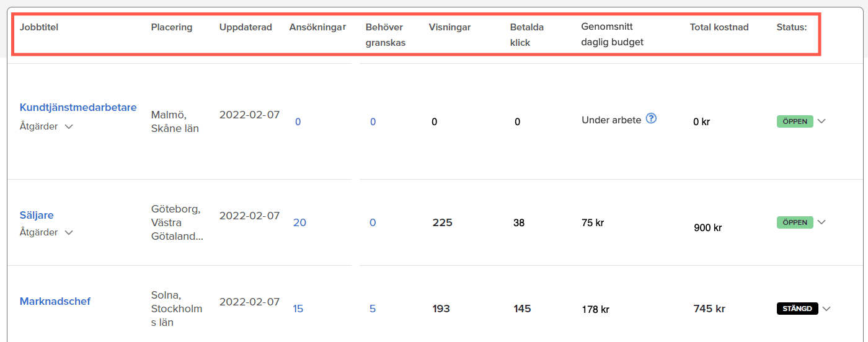Click the ÖPPEN badge for Säljare
The image size is (868, 342).
click(795, 222)
